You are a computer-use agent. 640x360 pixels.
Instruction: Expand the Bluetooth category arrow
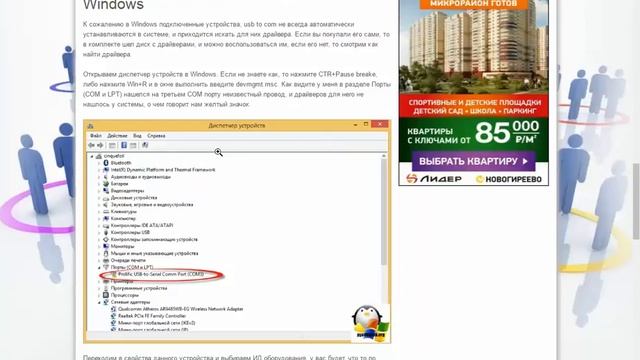tap(99, 163)
